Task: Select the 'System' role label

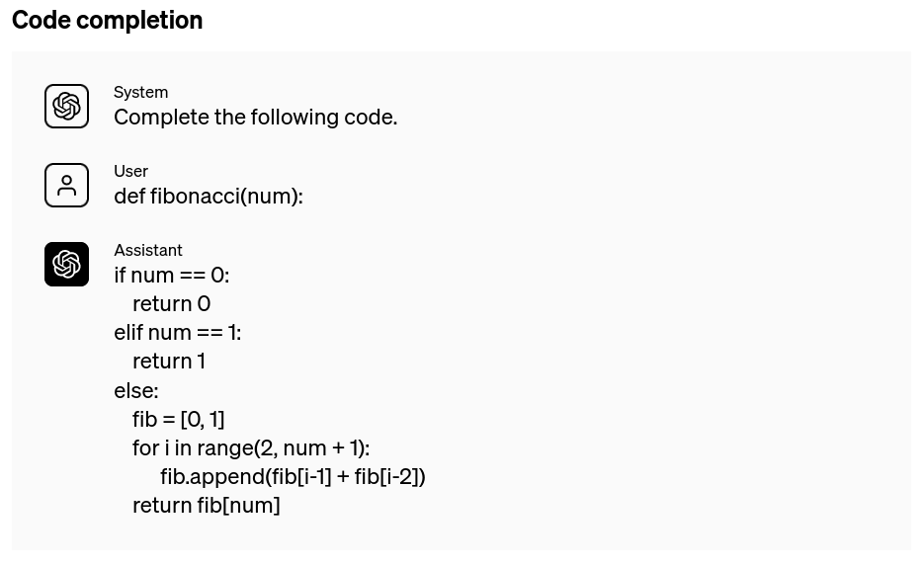Action: (x=140, y=92)
